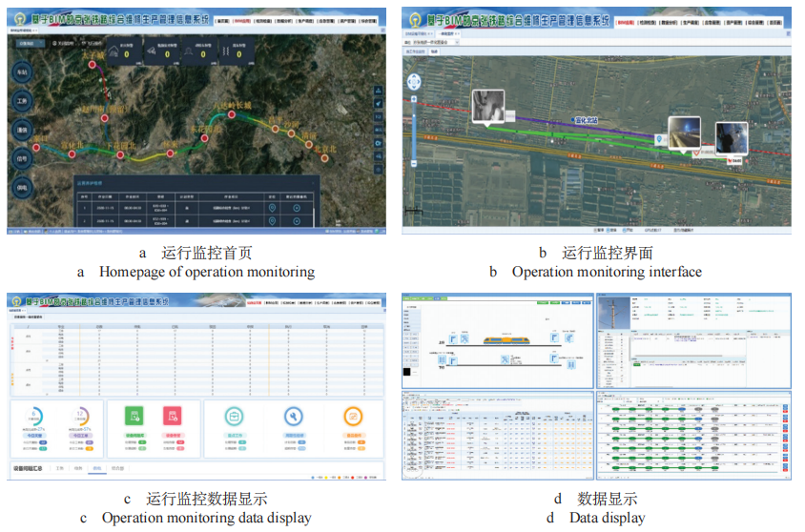Click the camera icon in homepage right map toolbar

(379, 143)
